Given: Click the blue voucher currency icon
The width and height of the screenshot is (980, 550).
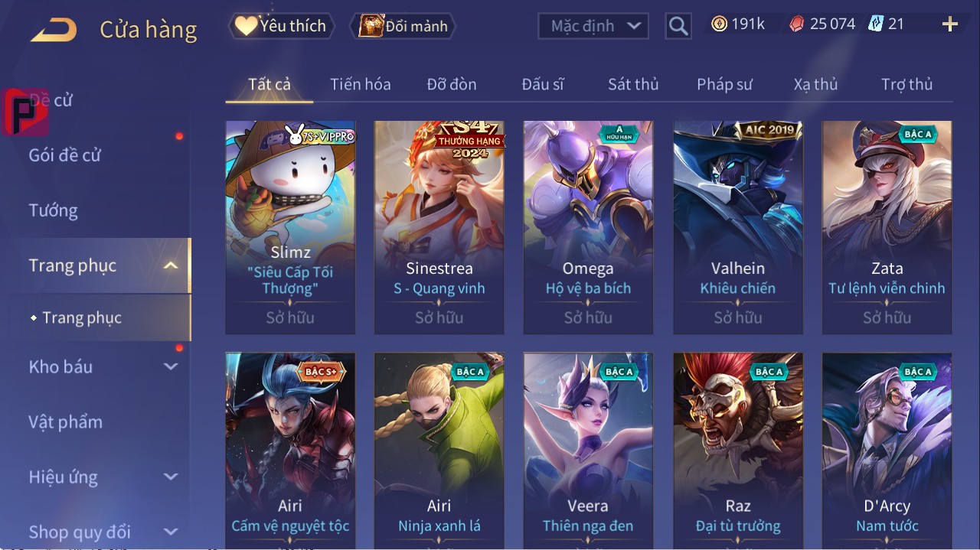Looking at the screenshot, I should point(876,24).
